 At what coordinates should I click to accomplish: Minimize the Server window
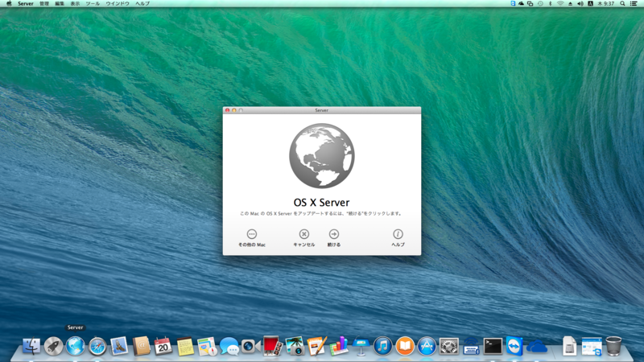coord(234,110)
